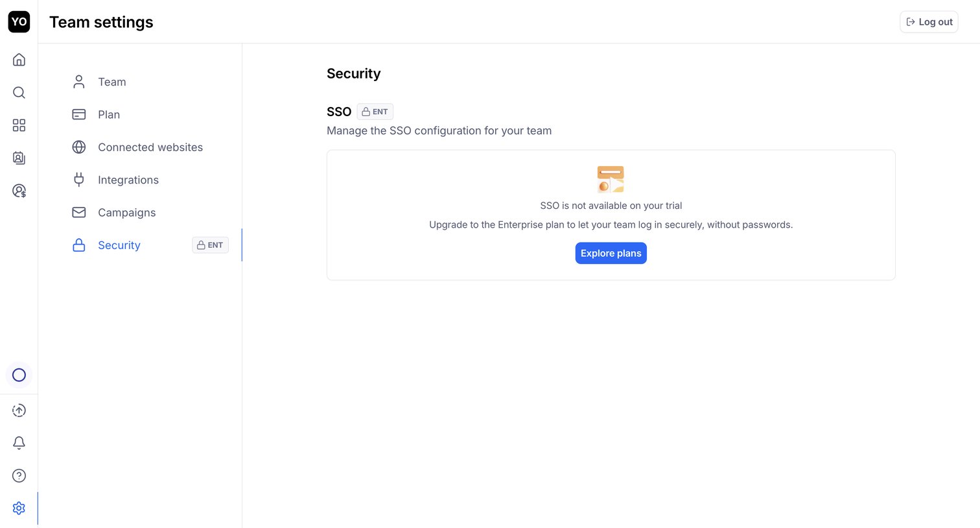Open the grid apps icon
Image resolution: width=980 pixels, height=528 pixels.
coord(19,125)
